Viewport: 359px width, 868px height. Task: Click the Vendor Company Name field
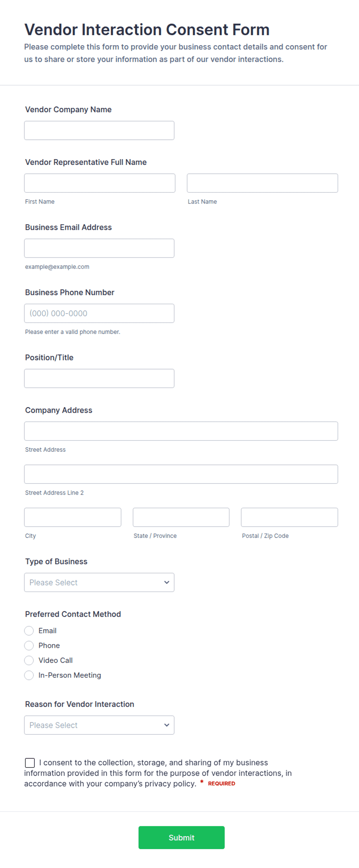(99, 131)
